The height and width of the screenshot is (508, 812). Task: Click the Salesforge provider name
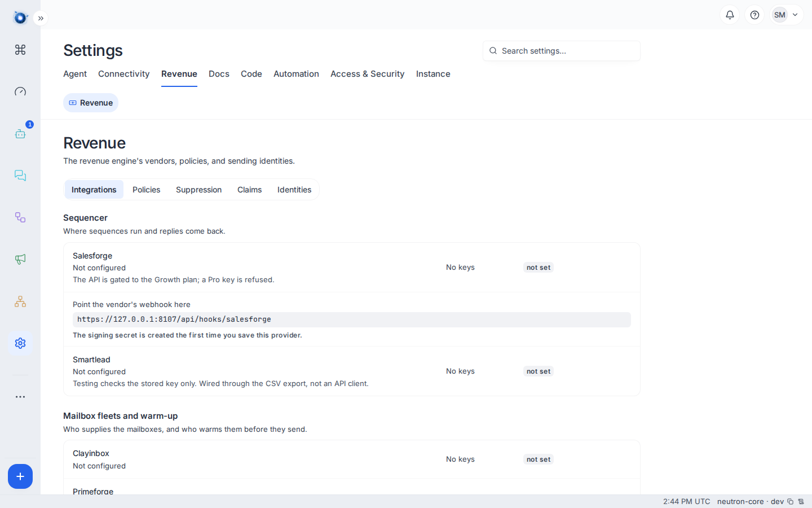[92, 256]
